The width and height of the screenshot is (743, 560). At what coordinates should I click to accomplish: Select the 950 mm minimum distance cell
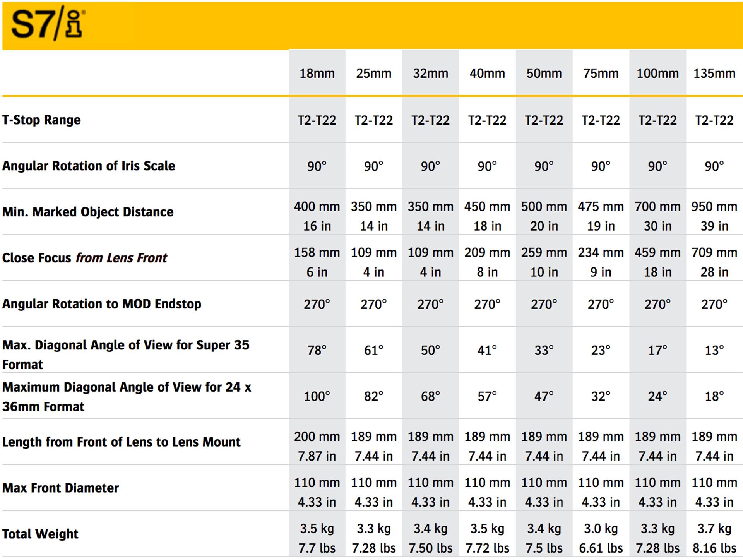point(714,207)
